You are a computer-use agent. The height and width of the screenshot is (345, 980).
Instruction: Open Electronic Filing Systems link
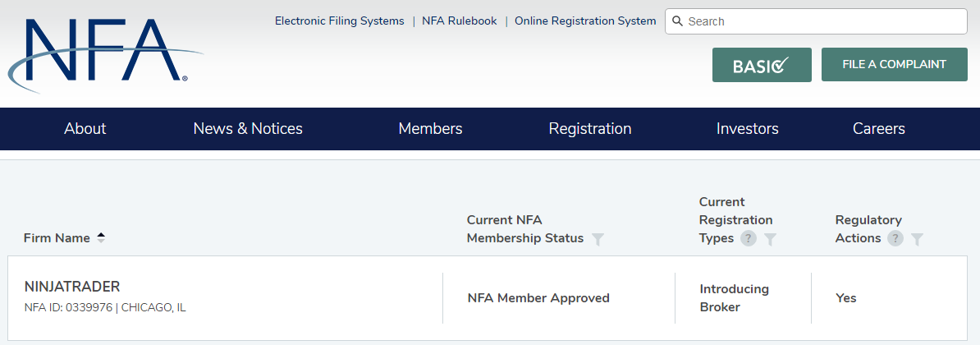[x=340, y=21]
